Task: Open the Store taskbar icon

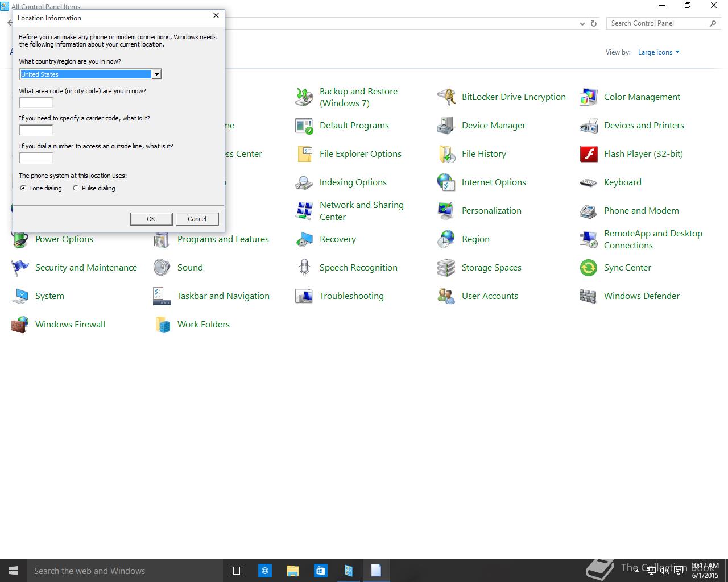Action: 320,571
